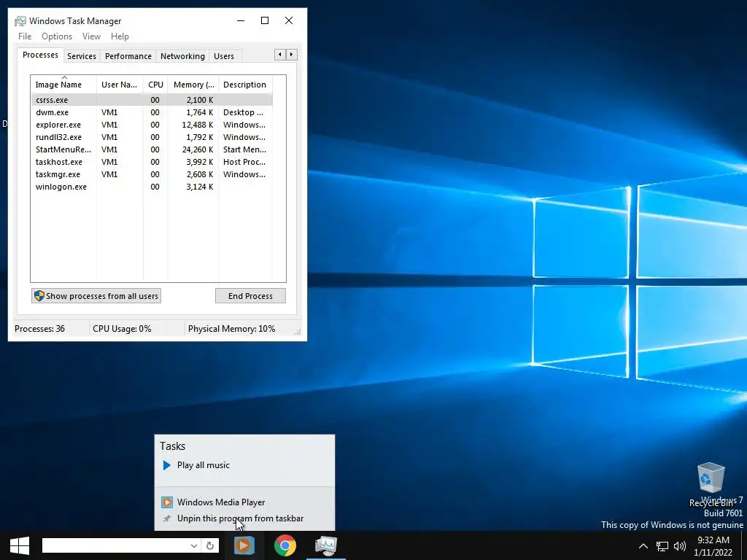Click the Task Manager title bar icon

pyautogui.click(x=20, y=21)
